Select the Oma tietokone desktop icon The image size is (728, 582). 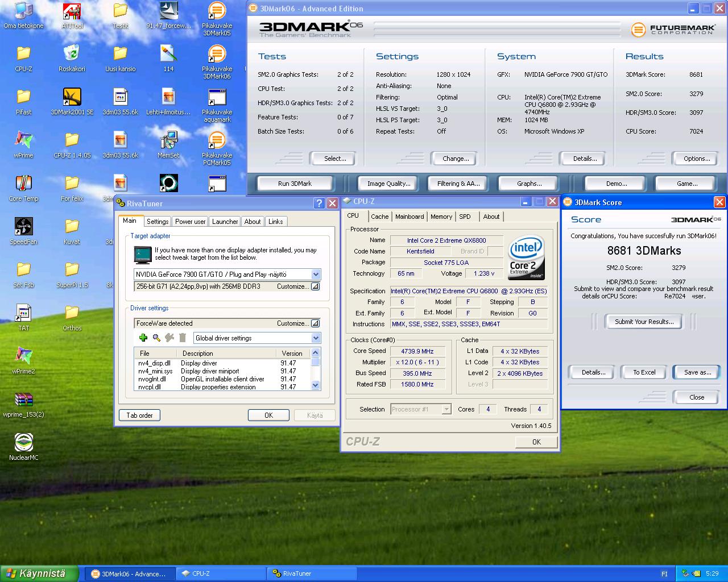[x=23, y=15]
